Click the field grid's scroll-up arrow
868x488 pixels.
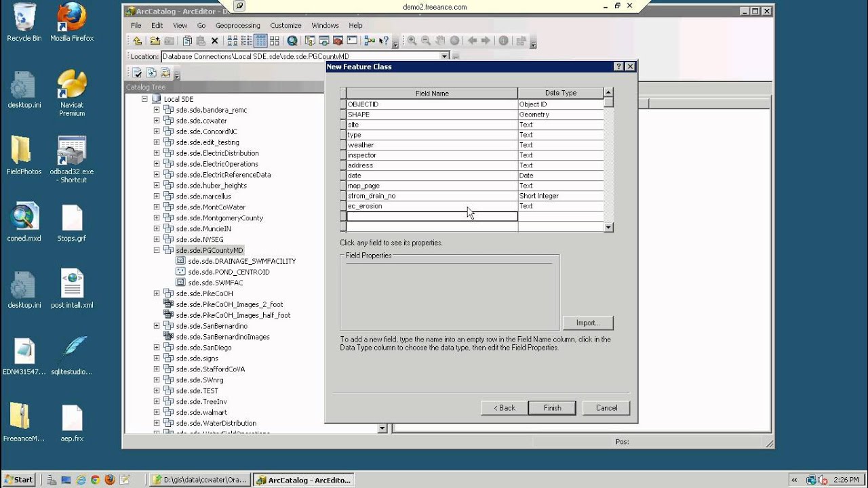(x=608, y=92)
